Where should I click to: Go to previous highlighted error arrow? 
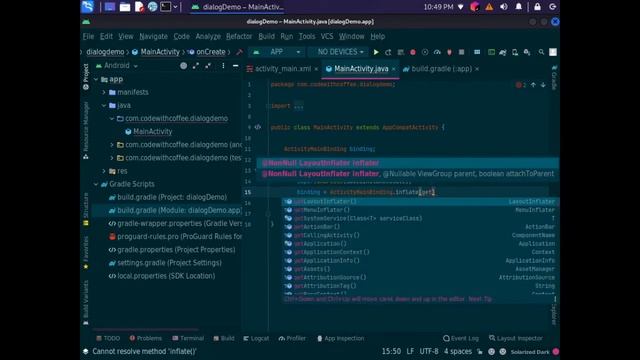[x=533, y=85]
